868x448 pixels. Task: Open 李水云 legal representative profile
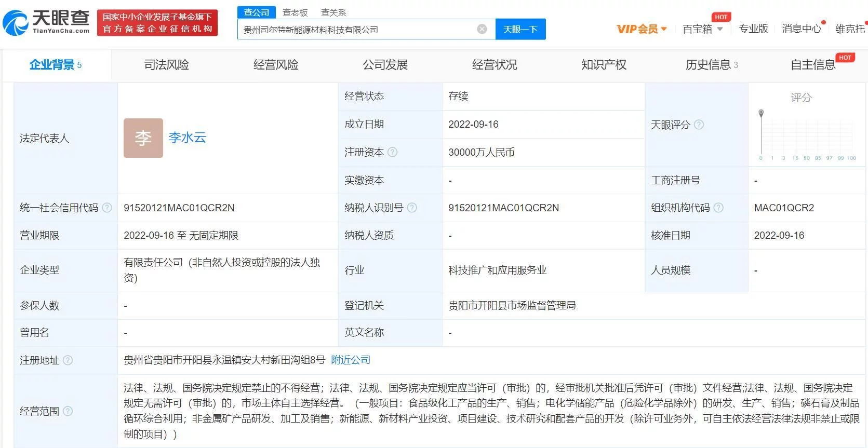coord(188,138)
